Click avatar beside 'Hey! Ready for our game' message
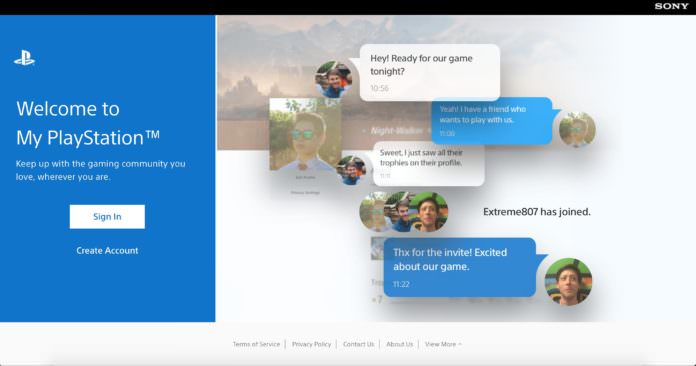Viewport: 696px width, 366px height. (x=334, y=79)
